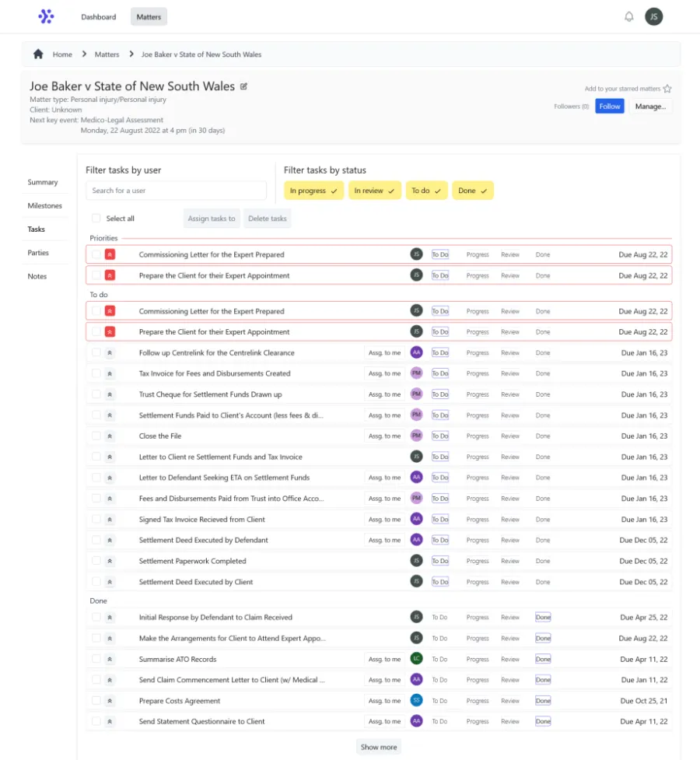
Task: Click the Search for a user field
Action: coord(176,191)
